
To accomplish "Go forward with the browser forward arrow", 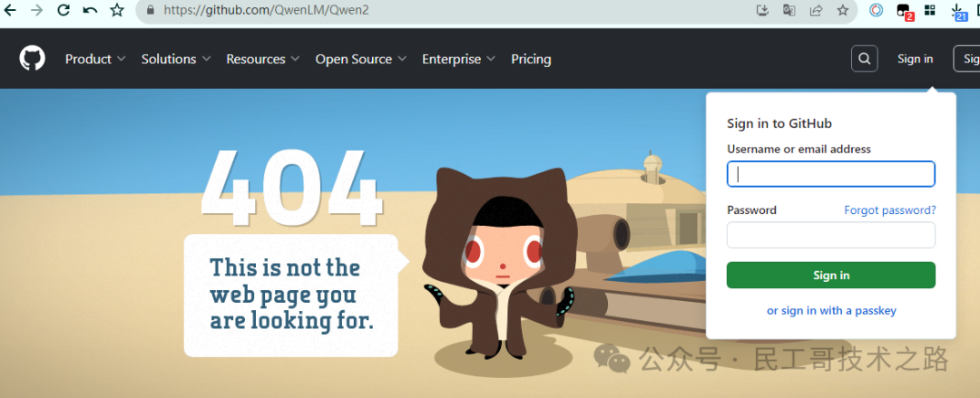I will point(37,10).
